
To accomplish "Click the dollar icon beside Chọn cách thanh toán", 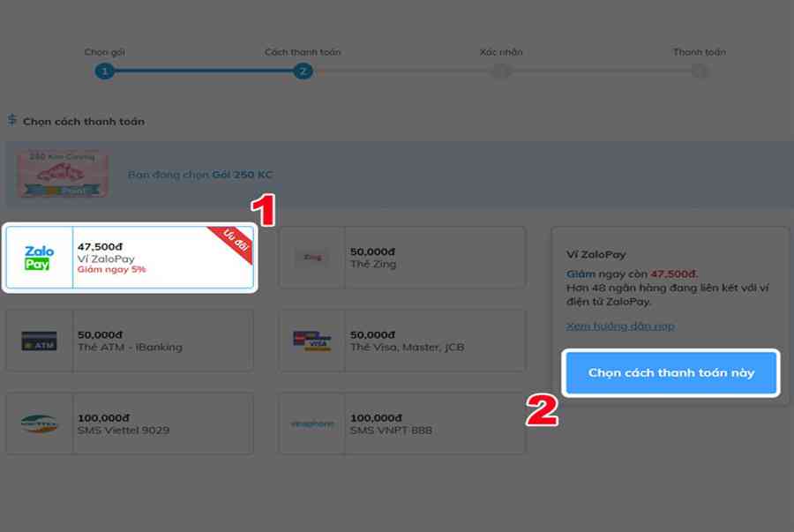I will [x=12, y=121].
